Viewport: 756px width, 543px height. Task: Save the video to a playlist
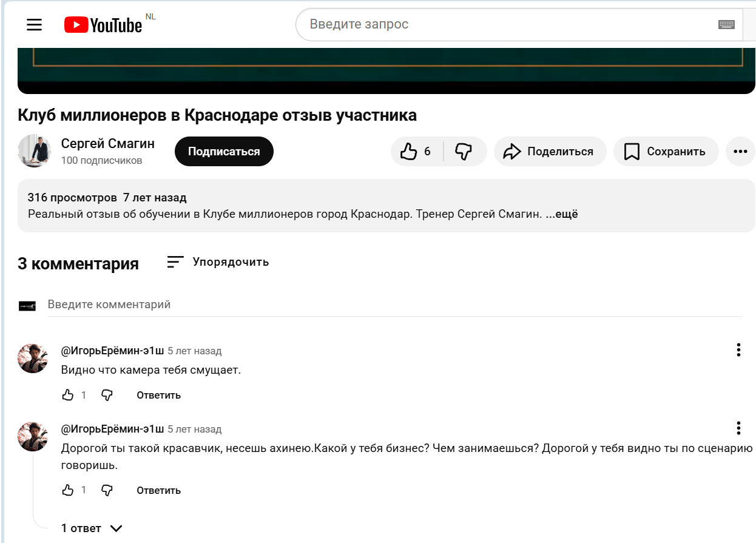point(666,152)
